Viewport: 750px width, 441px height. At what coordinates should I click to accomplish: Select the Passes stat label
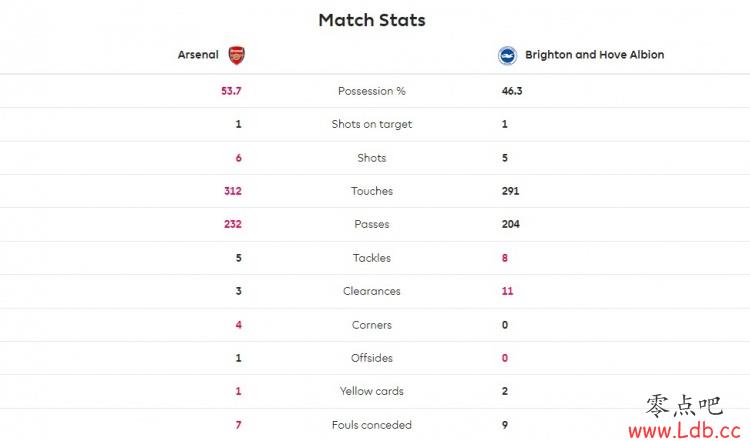pos(372,224)
